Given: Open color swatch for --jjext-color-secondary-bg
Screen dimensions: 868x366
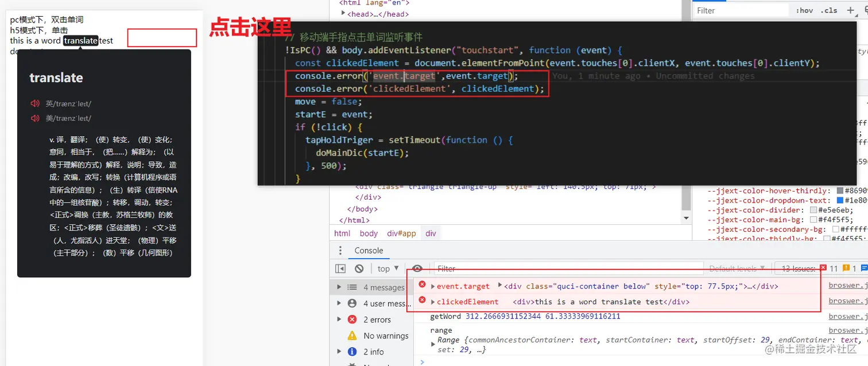Looking at the screenshot, I should coord(835,229).
